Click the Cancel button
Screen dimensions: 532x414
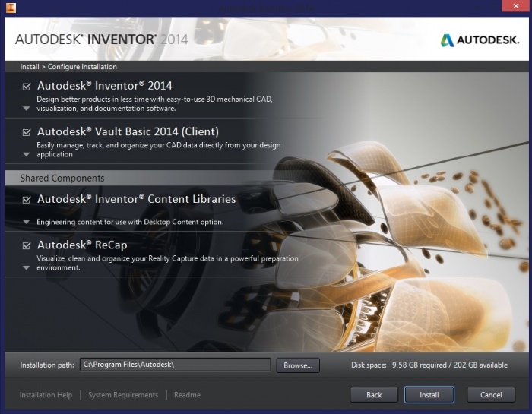(x=491, y=395)
